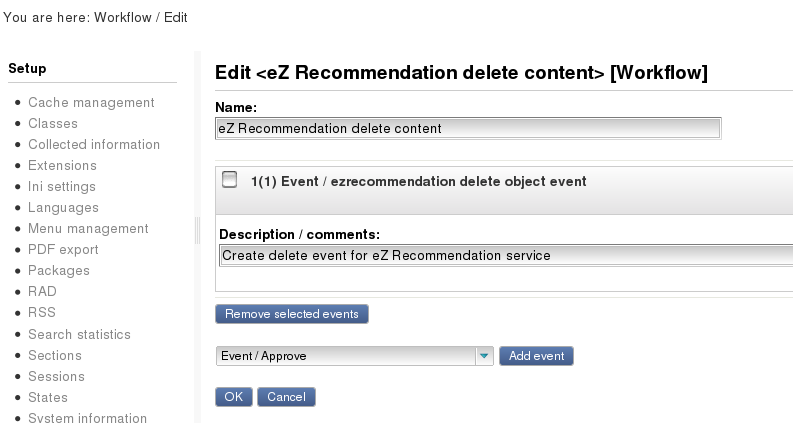Open Cache management in Setup menu
793x423 pixels.
click(x=91, y=102)
